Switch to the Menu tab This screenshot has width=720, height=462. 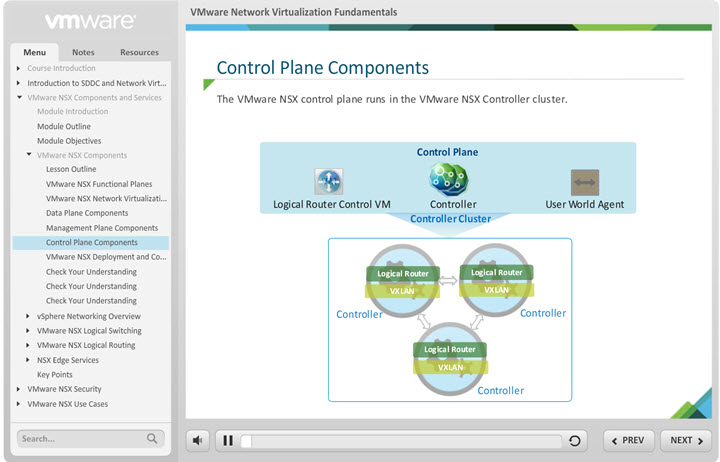coord(34,52)
